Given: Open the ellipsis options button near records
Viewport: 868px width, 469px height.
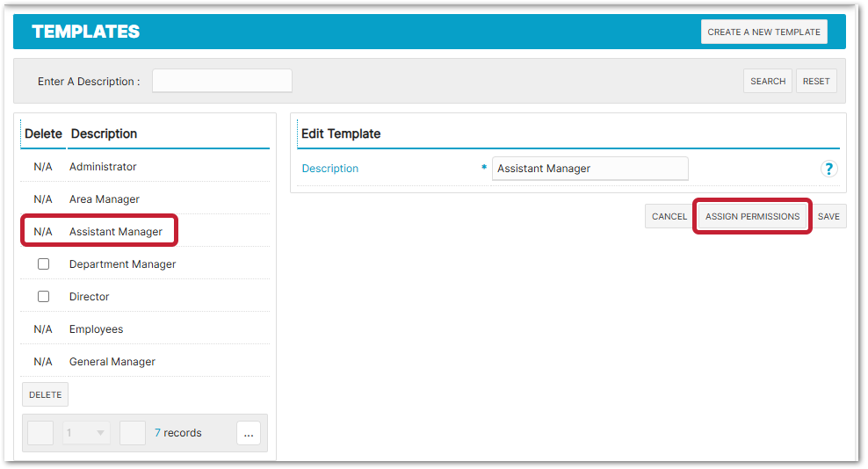Looking at the screenshot, I should tap(249, 433).
